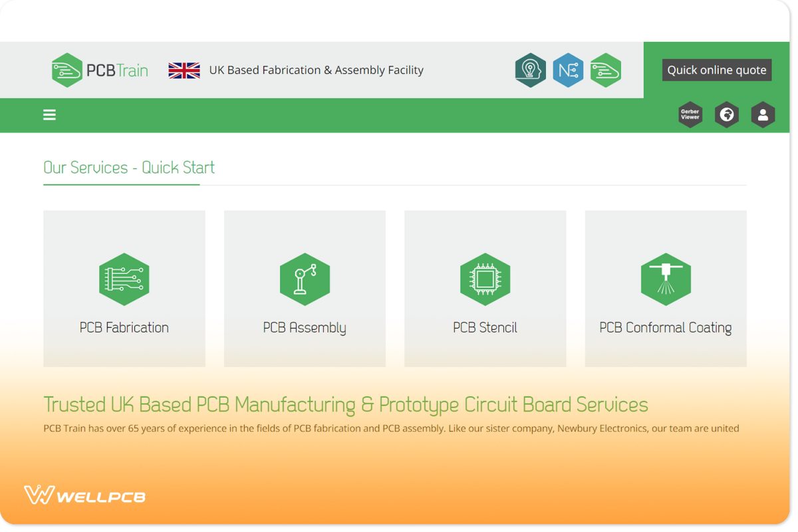Select the PCB Fabrication circuit board icon

click(124, 279)
